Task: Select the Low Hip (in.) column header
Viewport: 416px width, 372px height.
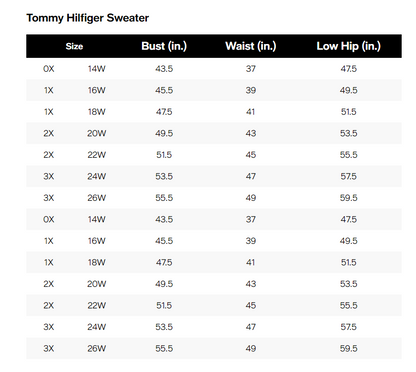Action: click(x=349, y=46)
